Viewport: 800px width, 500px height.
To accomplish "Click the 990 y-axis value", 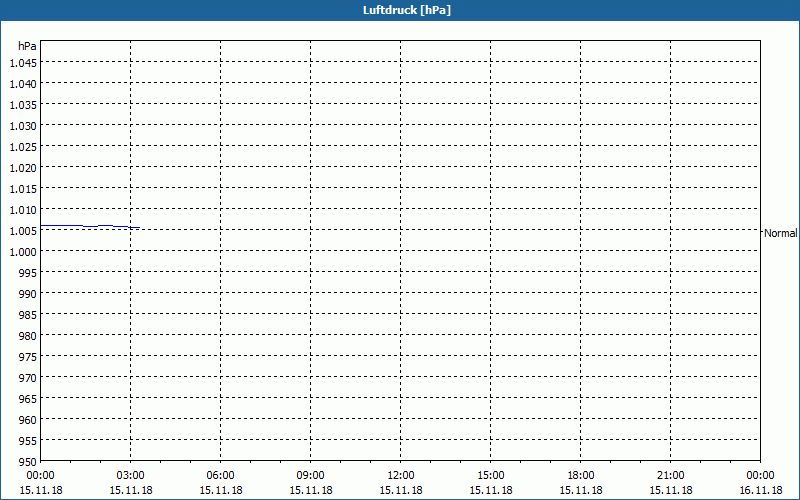I will 28,294.
